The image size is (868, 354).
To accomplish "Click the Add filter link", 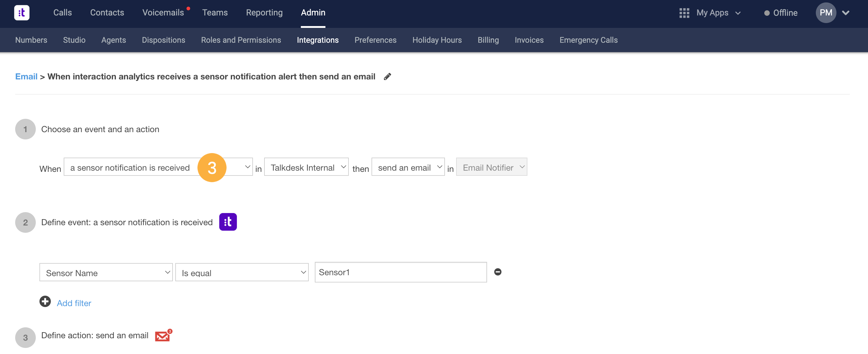I will point(74,303).
